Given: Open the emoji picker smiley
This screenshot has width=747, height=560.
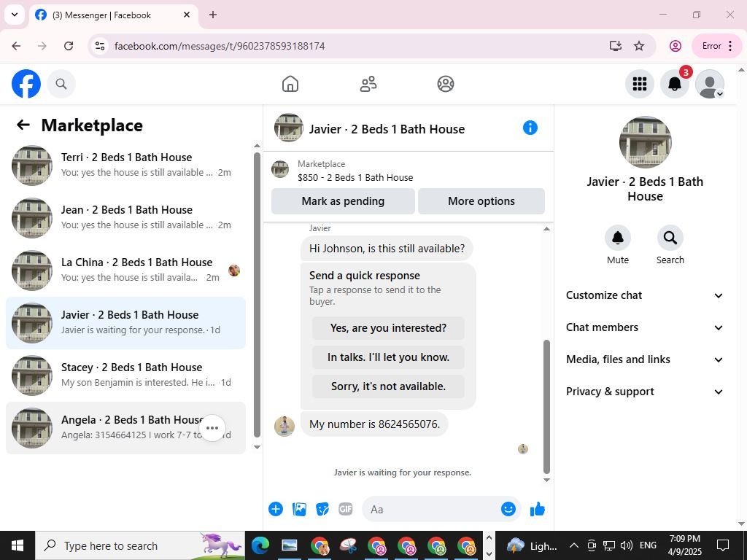Looking at the screenshot, I should 508,509.
